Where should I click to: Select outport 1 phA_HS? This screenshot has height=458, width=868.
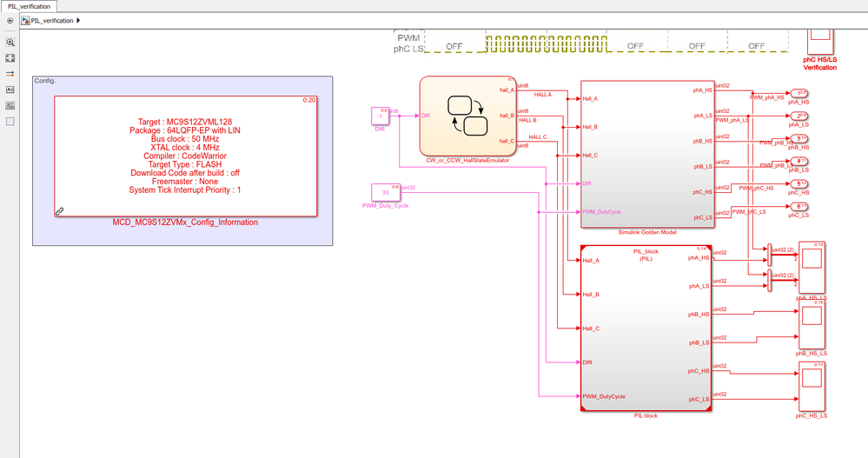(x=798, y=93)
